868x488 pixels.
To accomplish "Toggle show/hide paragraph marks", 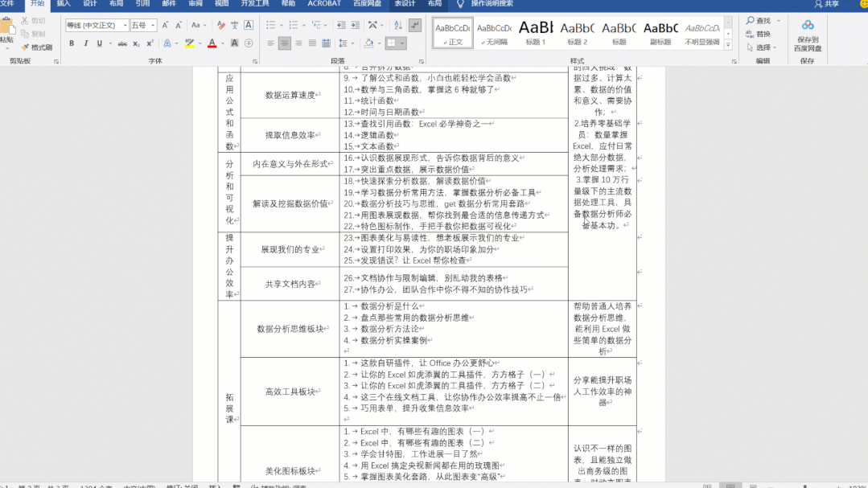I will click(x=414, y=26).
